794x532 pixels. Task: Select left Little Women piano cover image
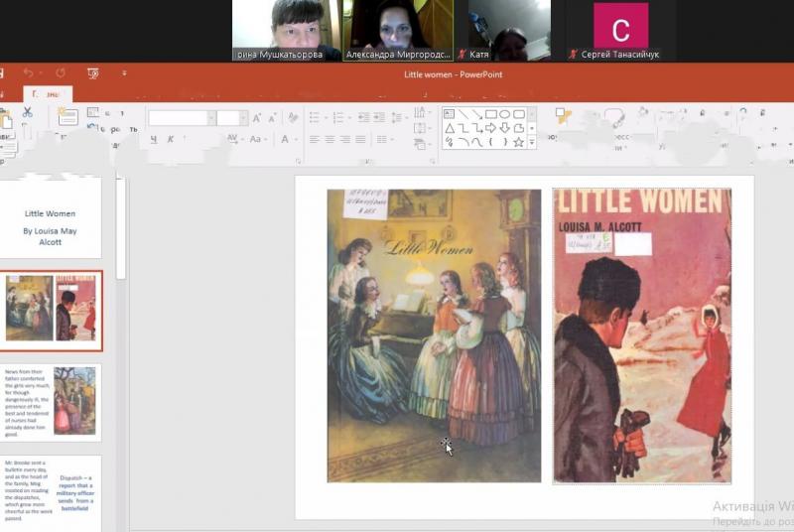click(434, 335)
